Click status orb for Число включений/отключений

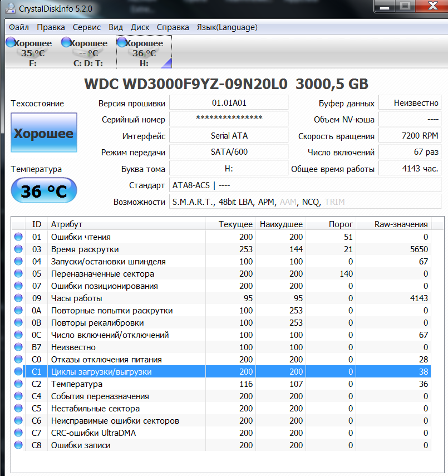coord(18,335)
